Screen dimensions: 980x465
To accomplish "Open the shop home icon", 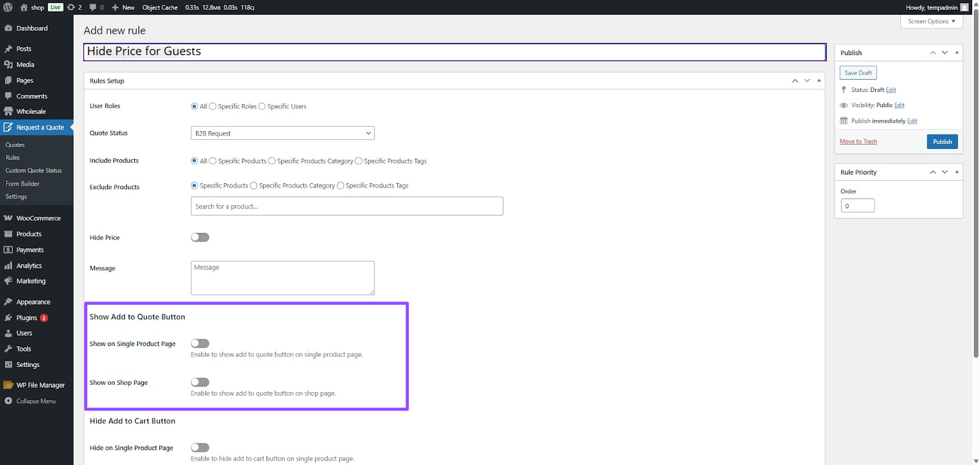I will tap(24, 7).
